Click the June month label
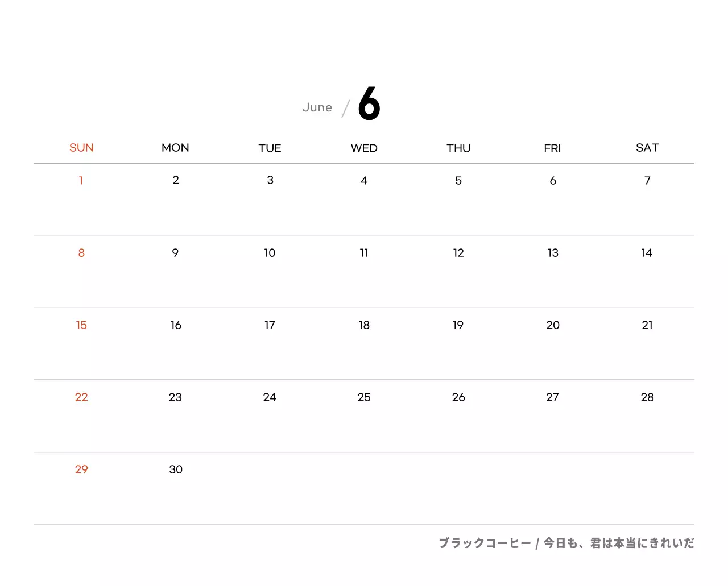Viewport: 728px width, 586px height. point(317,107)
